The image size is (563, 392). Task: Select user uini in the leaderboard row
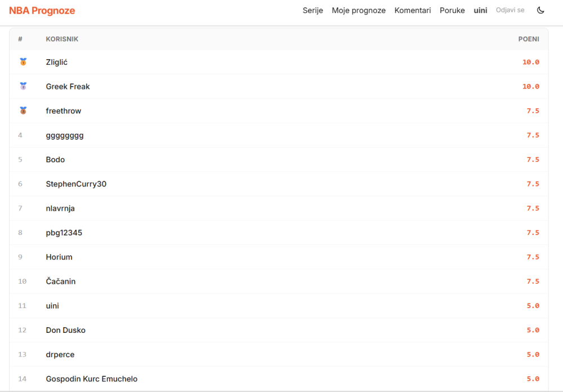[x=52, y=306]
